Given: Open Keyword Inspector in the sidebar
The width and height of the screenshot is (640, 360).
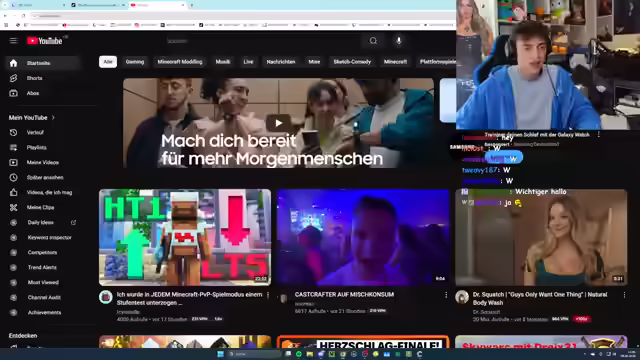Looking at the screenshot, I should pos(43,238).
